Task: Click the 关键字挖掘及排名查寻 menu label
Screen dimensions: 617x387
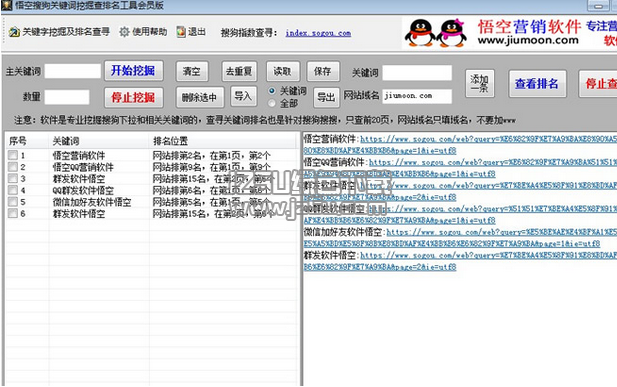Action: point(66,32)
